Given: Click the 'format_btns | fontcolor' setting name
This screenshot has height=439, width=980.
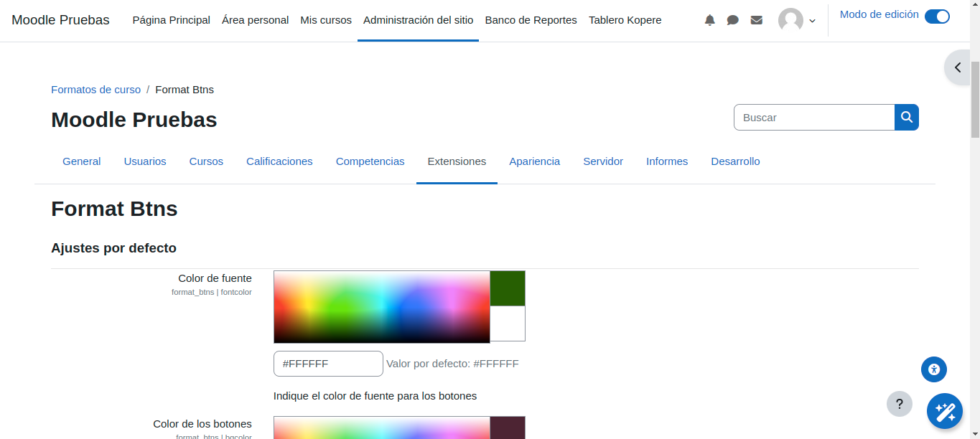Looking at the screenshot, I should tap(212, 292).
